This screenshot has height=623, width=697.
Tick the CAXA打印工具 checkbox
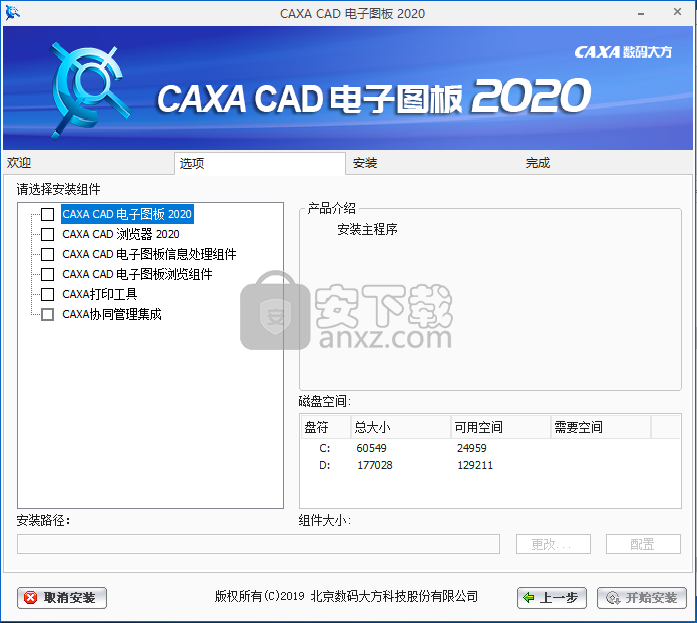48,294
